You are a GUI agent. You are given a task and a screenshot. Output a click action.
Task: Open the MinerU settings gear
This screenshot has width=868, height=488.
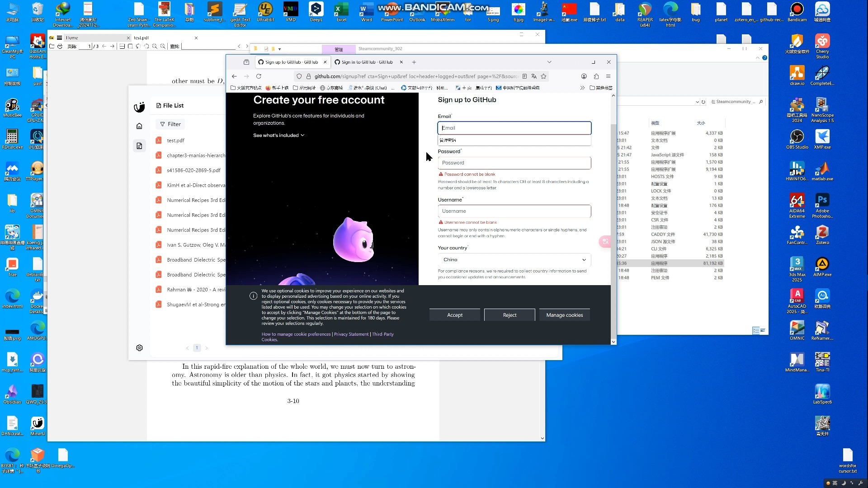click(x=139, y=348)
